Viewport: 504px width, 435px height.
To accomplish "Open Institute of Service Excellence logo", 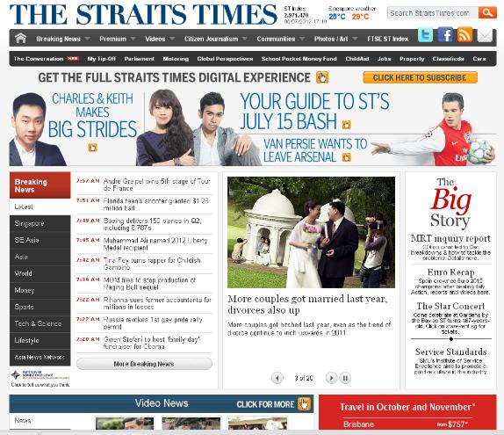I will (40, 375).
